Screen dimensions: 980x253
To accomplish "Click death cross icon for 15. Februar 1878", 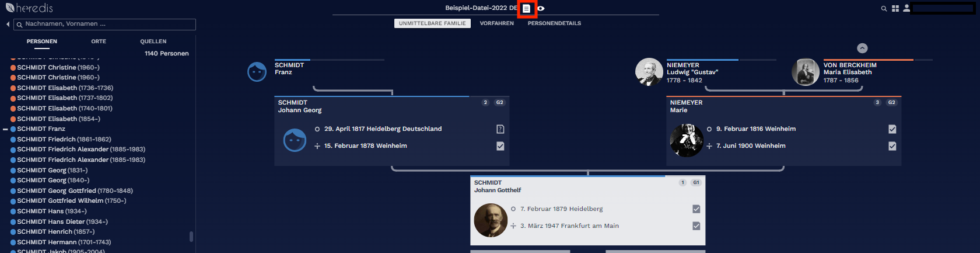I will pyautogui.click(x=317, y=146).
